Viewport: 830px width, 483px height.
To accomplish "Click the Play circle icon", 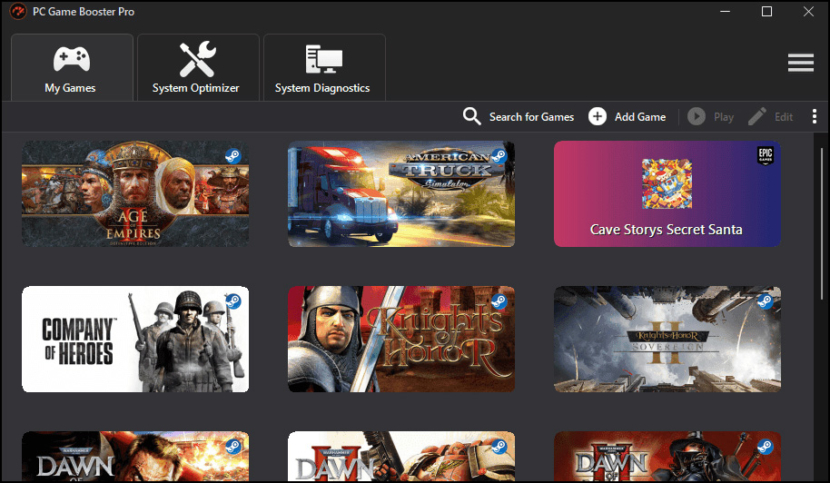I will pyautogui.click(x=696, y=117).
